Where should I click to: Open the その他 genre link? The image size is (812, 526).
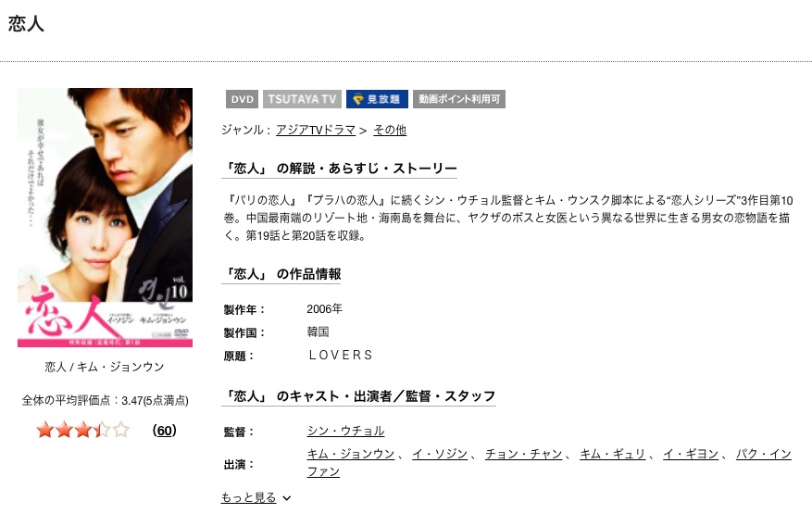click(390, 130)
